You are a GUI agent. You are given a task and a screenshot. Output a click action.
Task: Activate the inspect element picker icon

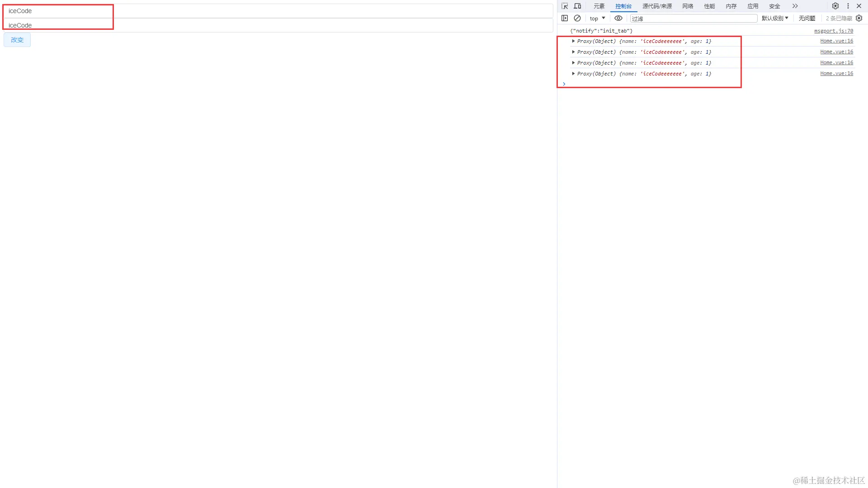point(565,6)
